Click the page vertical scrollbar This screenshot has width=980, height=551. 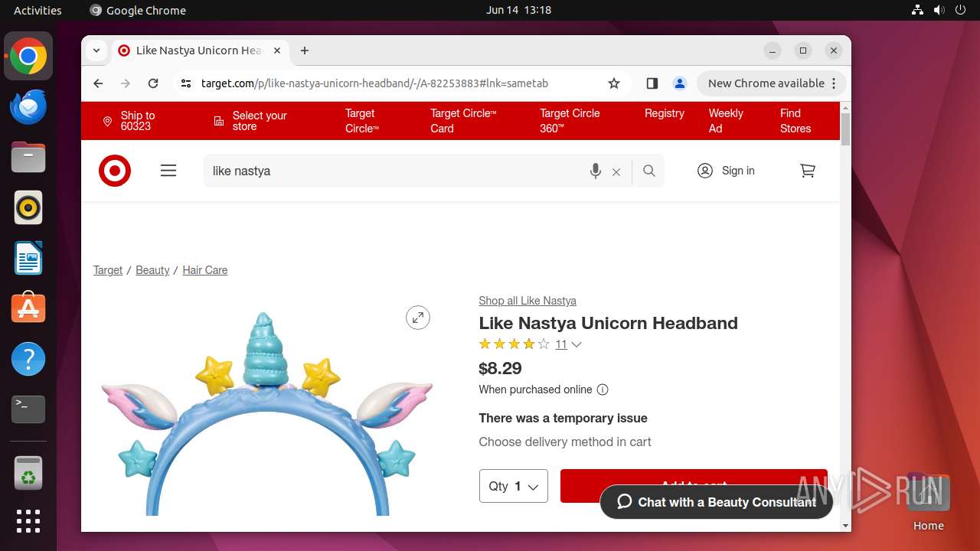coord(845,129)
